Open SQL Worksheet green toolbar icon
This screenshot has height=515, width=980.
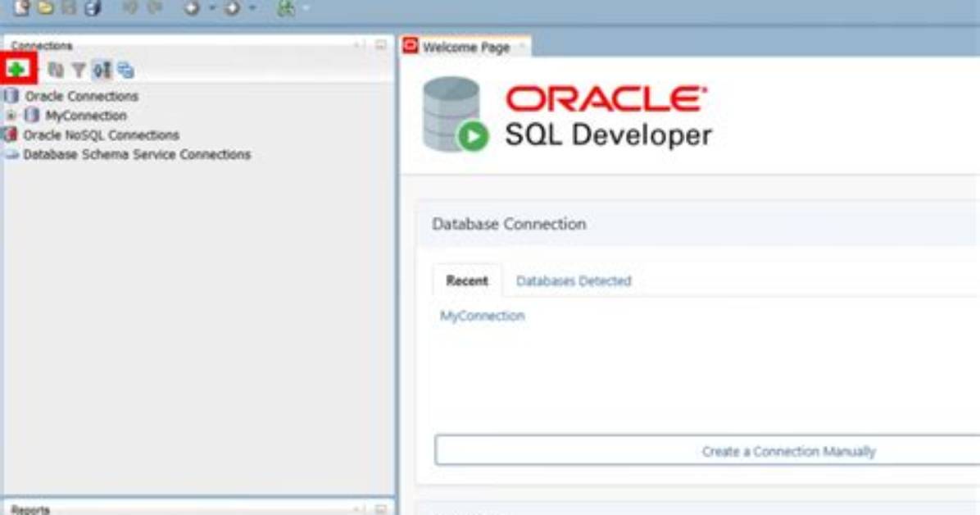click(x=286, y=8)
